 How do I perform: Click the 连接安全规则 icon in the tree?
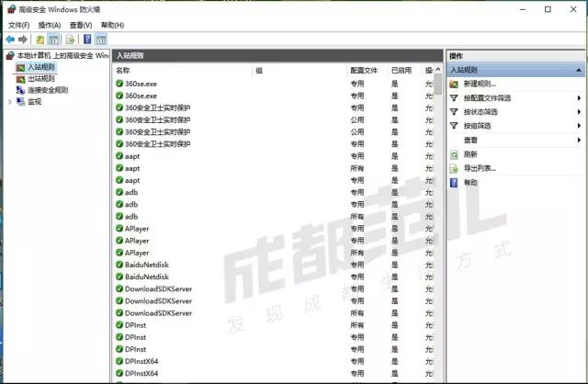(x=20, y=90)
